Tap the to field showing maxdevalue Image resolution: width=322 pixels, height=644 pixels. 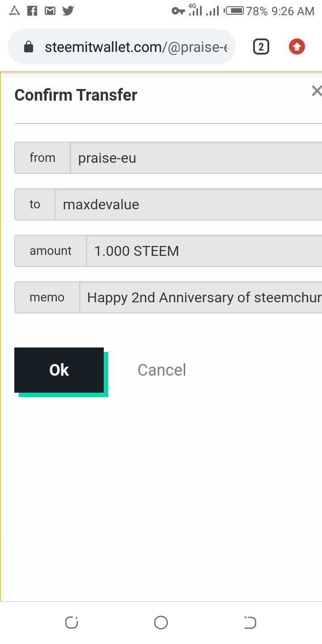tap(188, 204)
